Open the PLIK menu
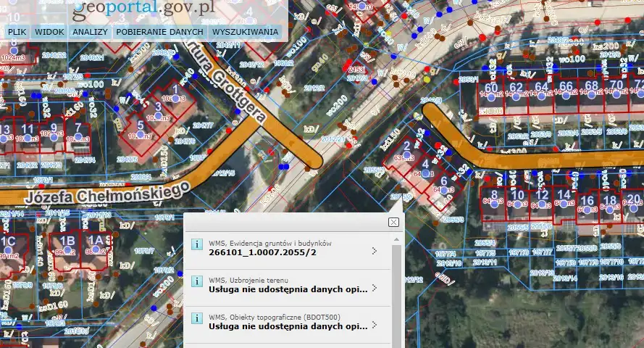The height and width of the screenshot is (348, 644). pyautogui.click(x=17, y=32)
